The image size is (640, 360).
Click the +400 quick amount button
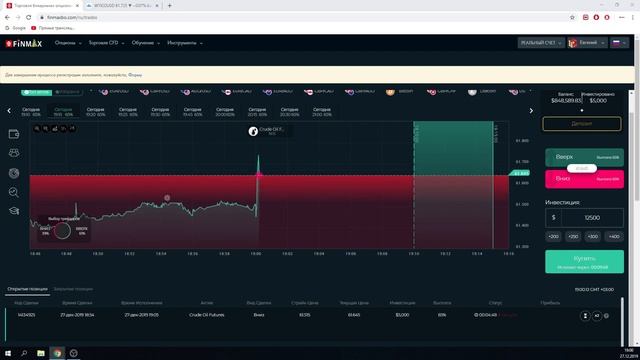pos(614,237)
